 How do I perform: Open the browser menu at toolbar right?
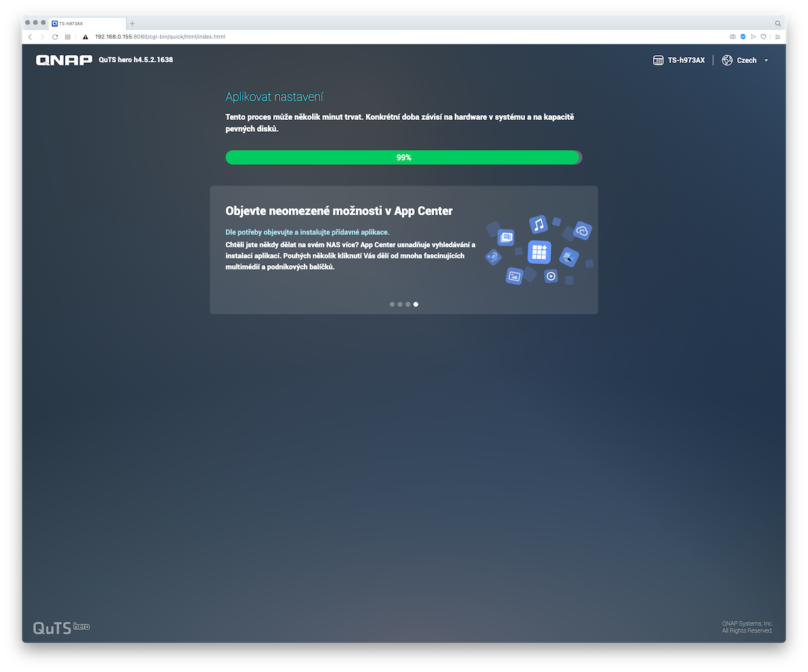778,37
